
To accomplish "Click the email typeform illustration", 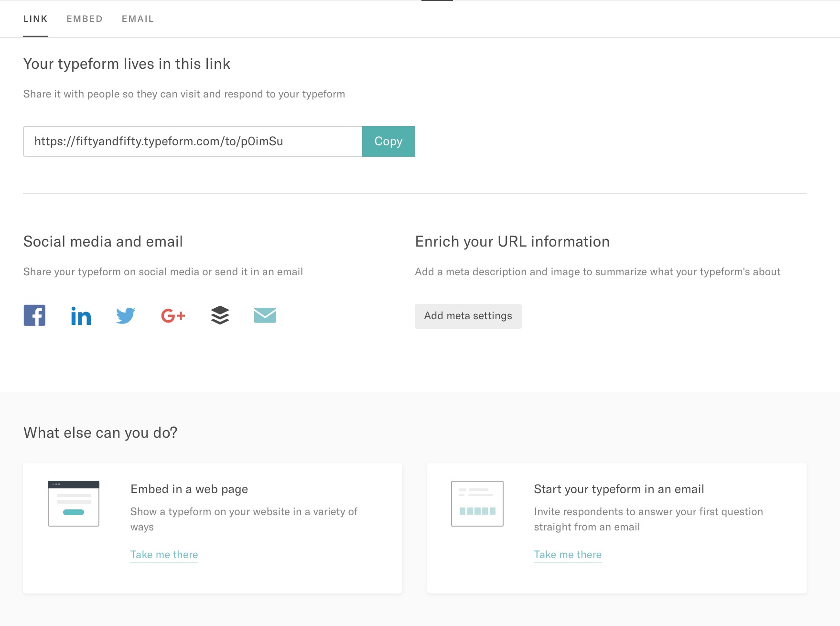I will [477, 503].
